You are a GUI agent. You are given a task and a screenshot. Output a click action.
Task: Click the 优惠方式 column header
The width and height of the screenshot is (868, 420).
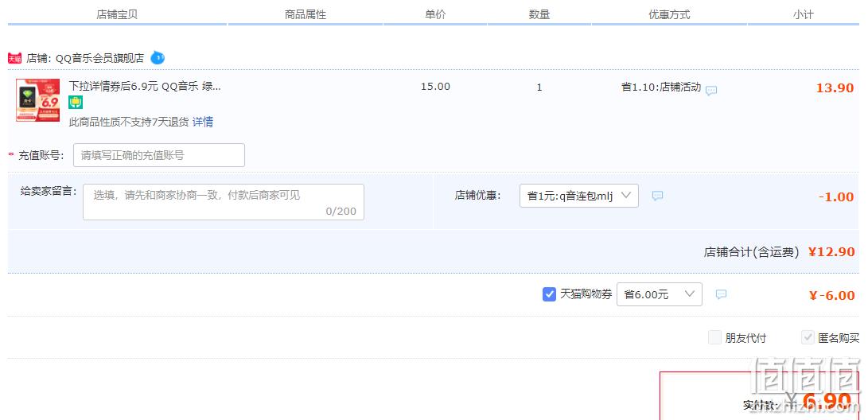[x=669, y=14]
